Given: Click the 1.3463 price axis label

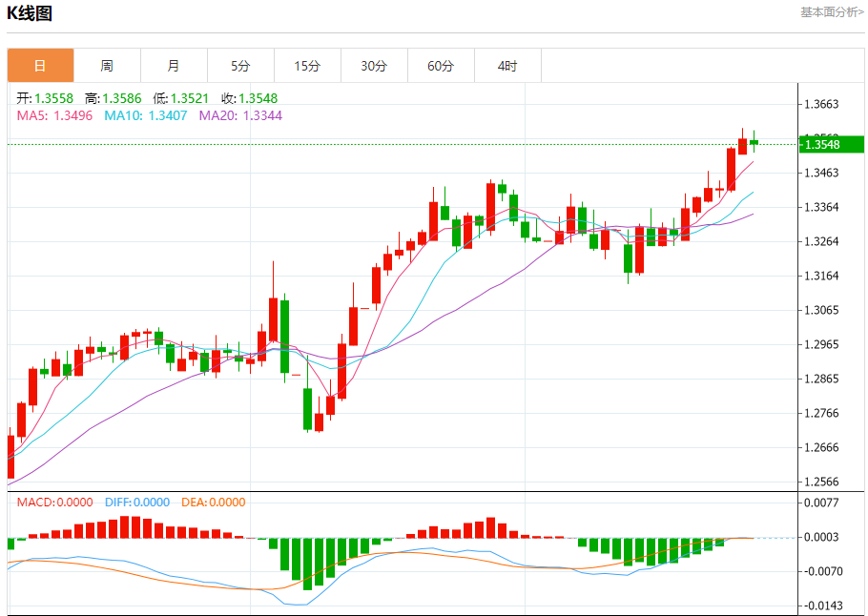Looking at the screenshot, I should [x=822, y=173].
